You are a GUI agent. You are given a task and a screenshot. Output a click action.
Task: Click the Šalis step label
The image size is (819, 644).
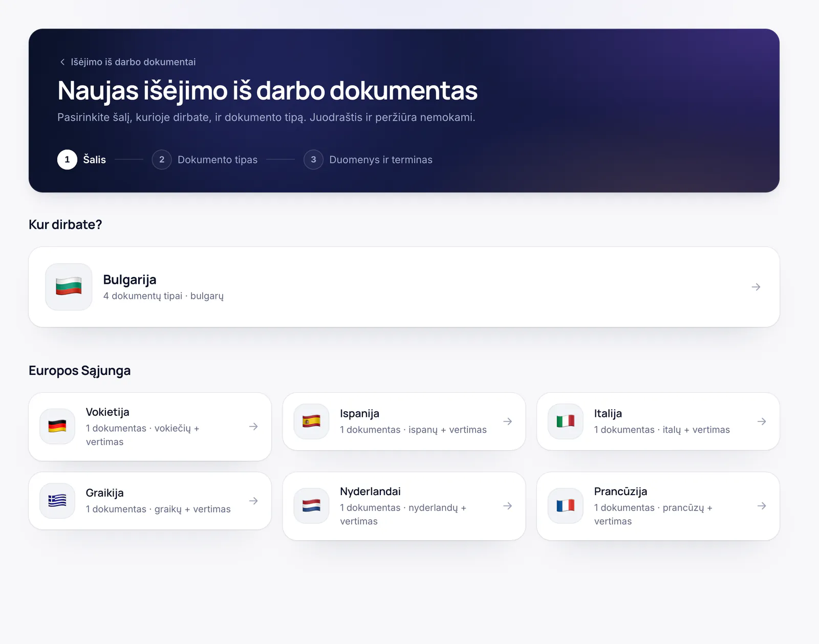(x=95, y=160)
